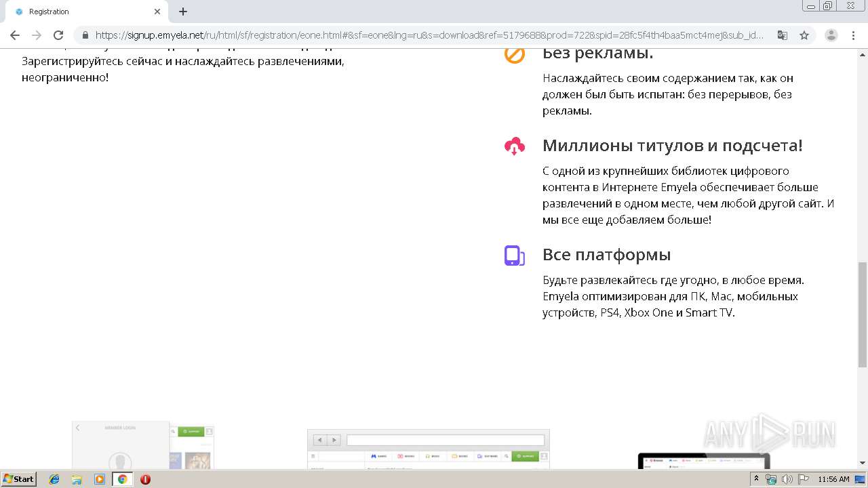868x488 pixels.
Task: Click the heading 'Миллионы титулов и подсчета!'
Action: (672, 146)
